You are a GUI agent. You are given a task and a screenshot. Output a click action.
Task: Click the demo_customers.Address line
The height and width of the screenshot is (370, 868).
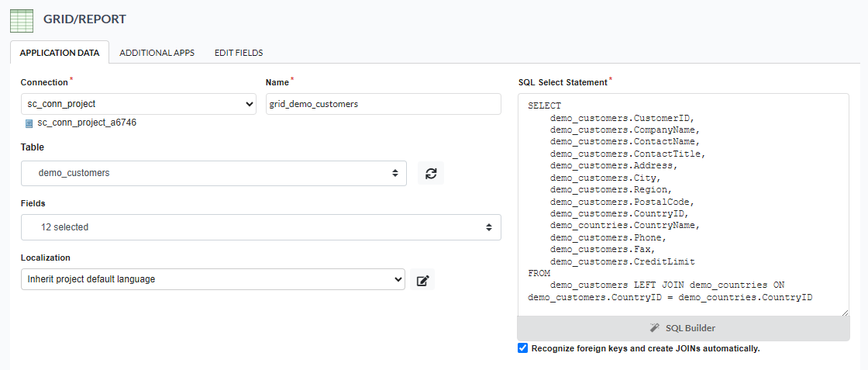pos(614,166)
